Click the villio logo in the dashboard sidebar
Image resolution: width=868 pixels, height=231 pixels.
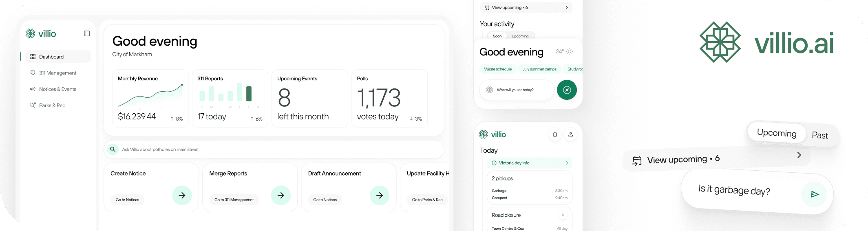tap(40, 33)
